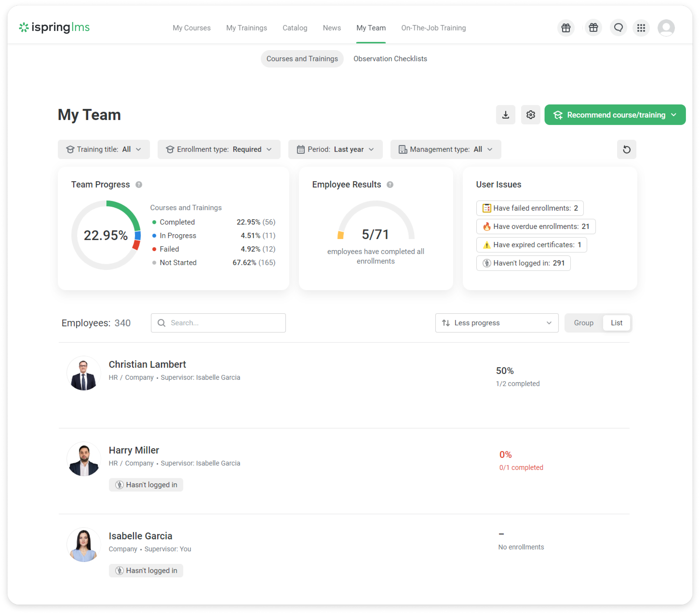The height and width of the screenshot is (614, 700).
Task: Click the employee Search field
Action: pos(218,323)
